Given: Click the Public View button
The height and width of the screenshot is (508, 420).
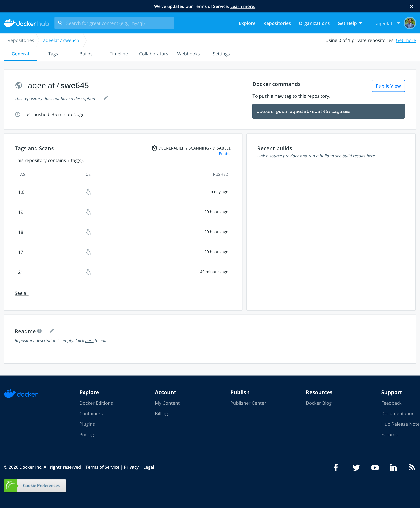Looking at the screenshot, I should (388, 86).
